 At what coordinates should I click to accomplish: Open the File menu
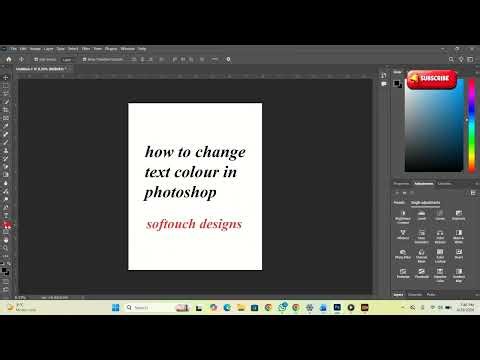coord(13,49)
